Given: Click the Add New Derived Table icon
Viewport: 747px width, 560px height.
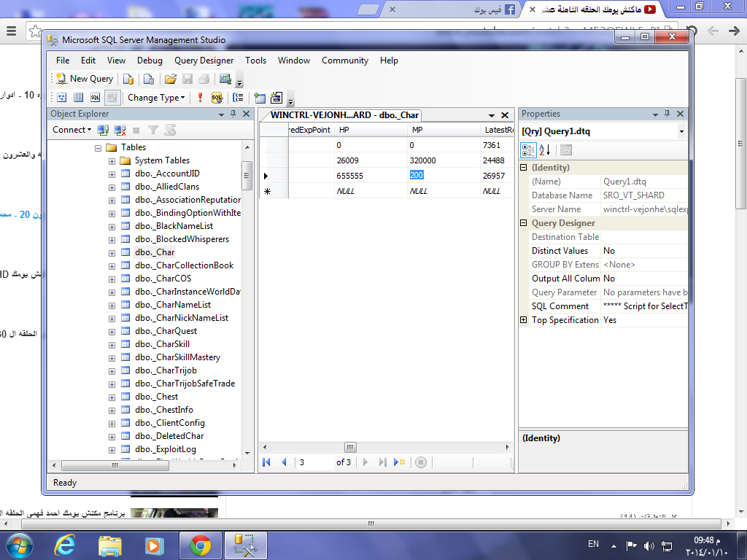Looking at the screenshot, I should [276, 98].
